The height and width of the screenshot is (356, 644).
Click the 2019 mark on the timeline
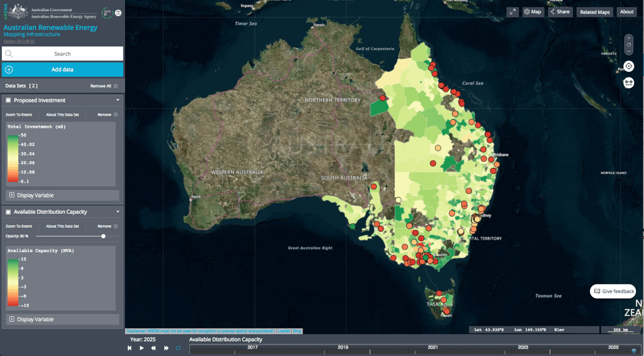(x=343, y=347)
